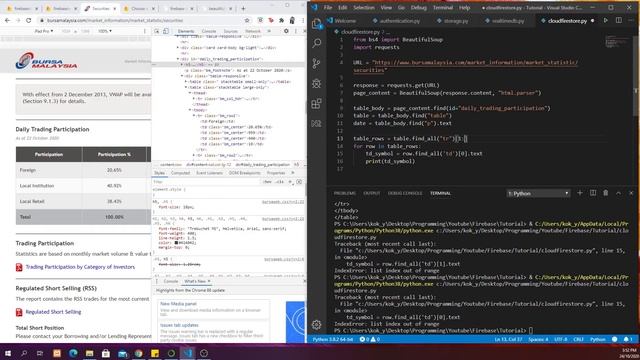Bookmark this page with the star icon
Viewport: 640px width, 360px height.
tap(247, 20)
